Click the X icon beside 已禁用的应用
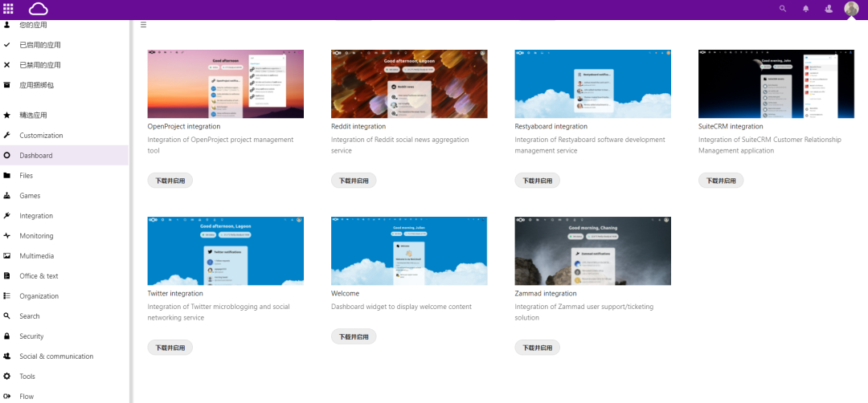Screen dimensions: 868x403 click(6, 65)
